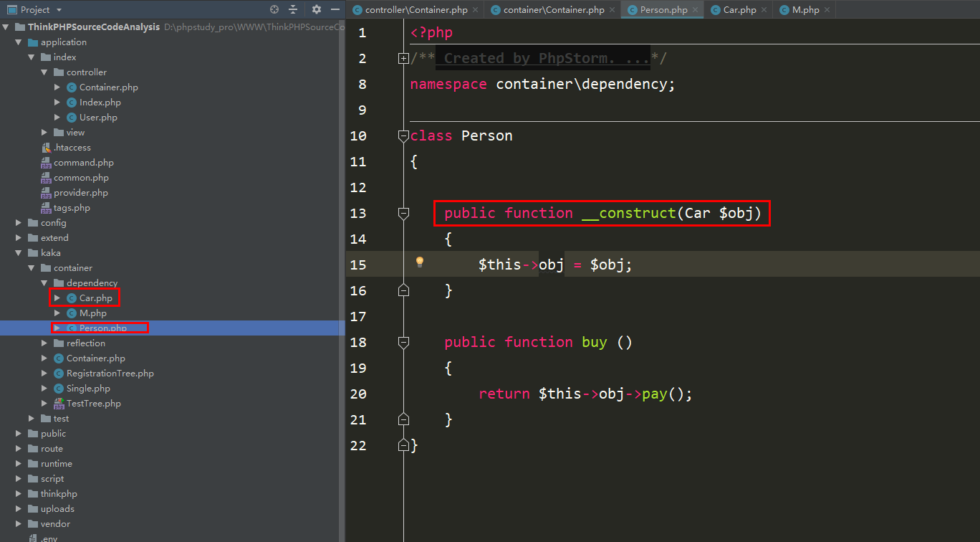Select Container.php under the container folder

[x=95, y=358]
